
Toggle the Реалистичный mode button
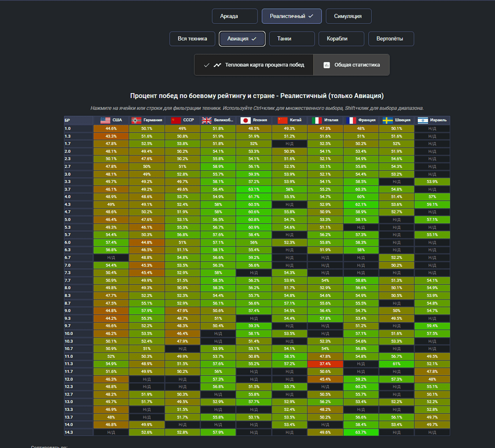292,16
